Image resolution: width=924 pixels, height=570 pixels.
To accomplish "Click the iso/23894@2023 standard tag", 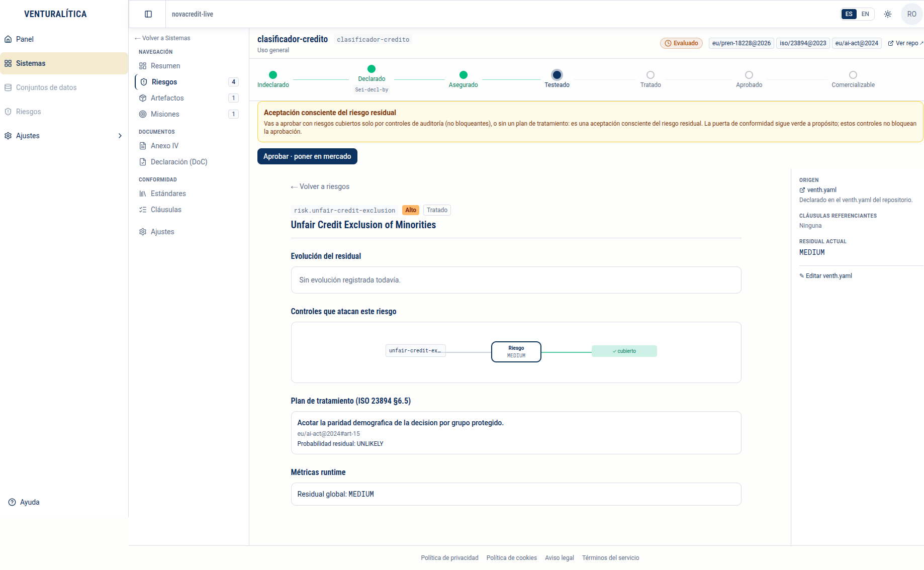I will click(803, 43).
